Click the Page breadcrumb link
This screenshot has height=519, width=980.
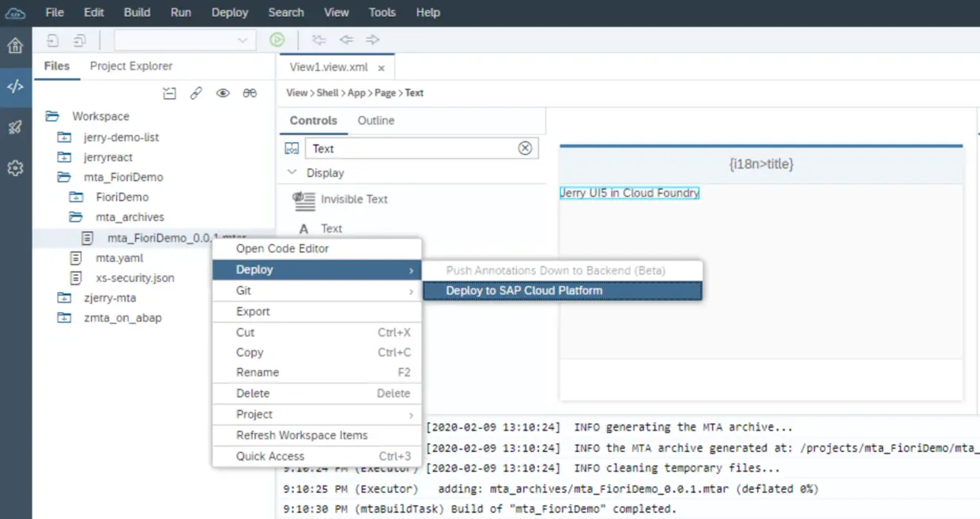(385, 93)
